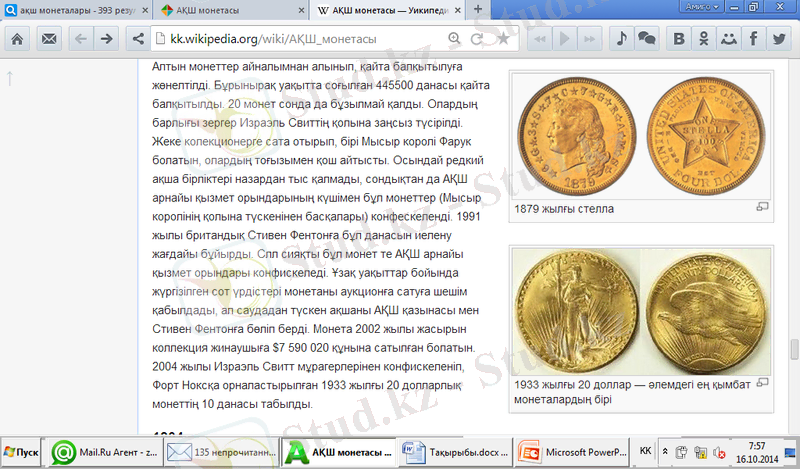Viewport: 800px width, 469px height.
Task: Open the 135 unread mail taskbar item
Action: click(x=221, y=452)
